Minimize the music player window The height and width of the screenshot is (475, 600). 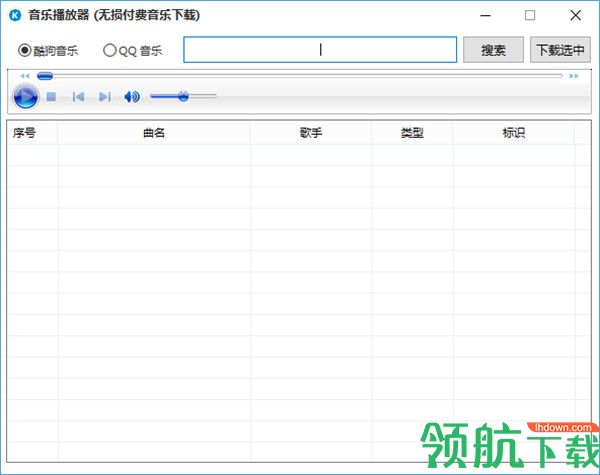click(x=485, y=15)
